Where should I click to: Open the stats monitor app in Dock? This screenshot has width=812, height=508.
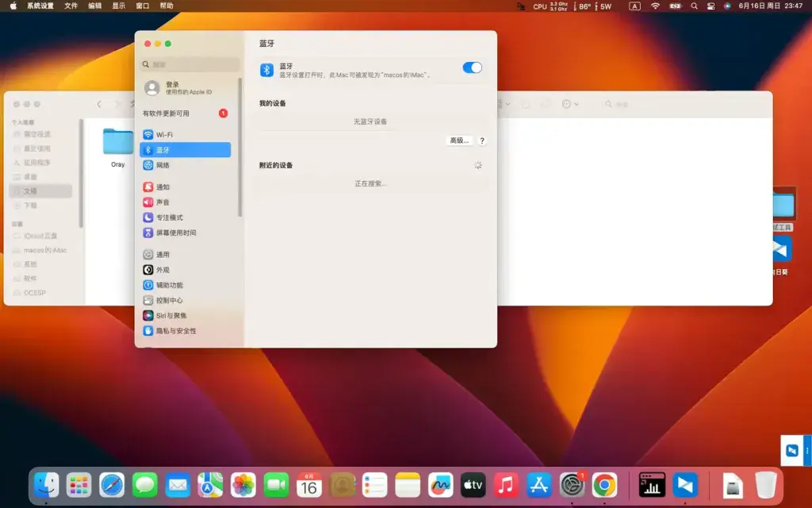coord(652,485)
